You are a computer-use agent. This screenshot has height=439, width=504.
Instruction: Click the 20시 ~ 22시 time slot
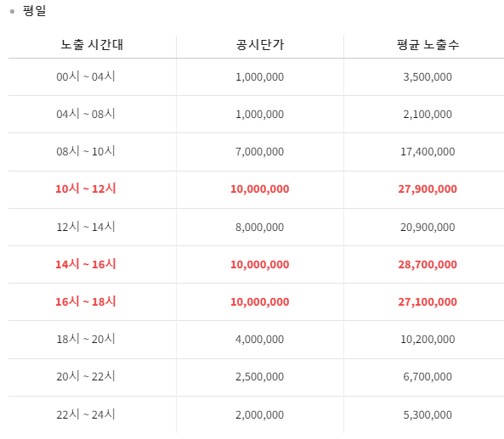86,376
